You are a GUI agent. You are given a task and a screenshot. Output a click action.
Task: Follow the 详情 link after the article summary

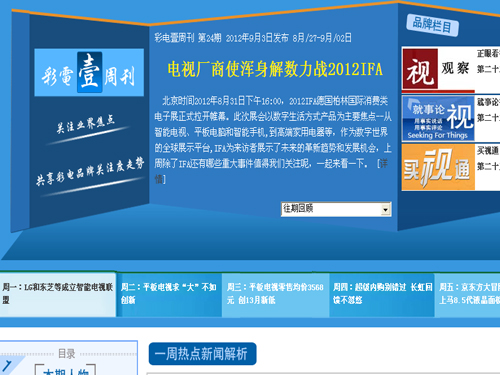point(384,163)
